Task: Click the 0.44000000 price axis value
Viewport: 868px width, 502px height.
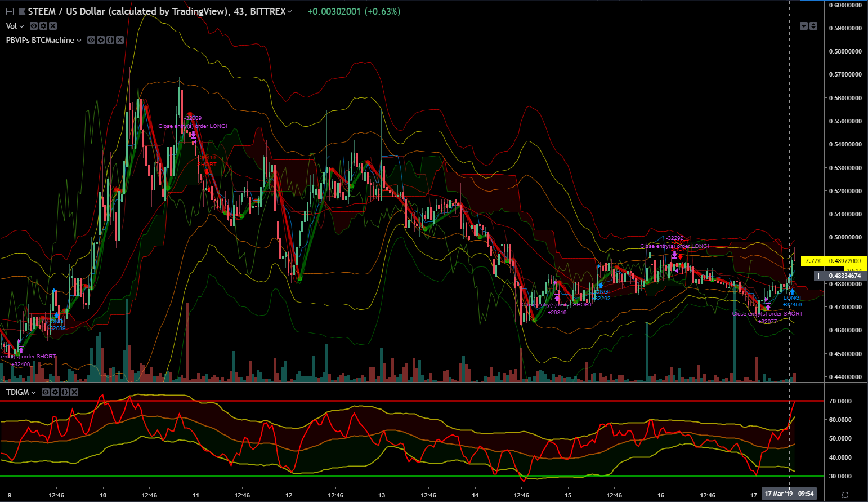Action: tap(845, 377)
